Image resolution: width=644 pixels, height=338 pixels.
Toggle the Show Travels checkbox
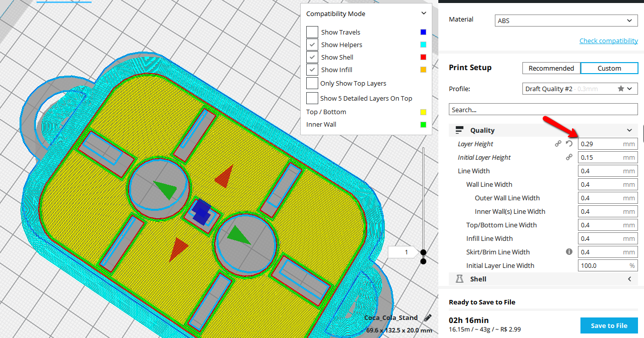point(312,32)
